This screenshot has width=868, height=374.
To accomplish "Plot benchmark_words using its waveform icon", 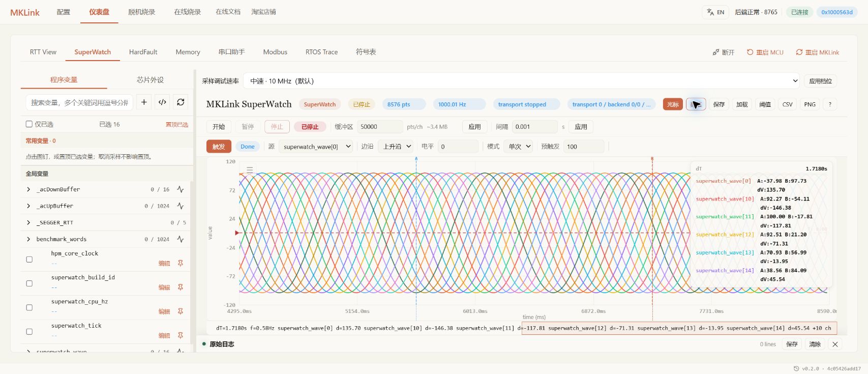I will [181, 239].
